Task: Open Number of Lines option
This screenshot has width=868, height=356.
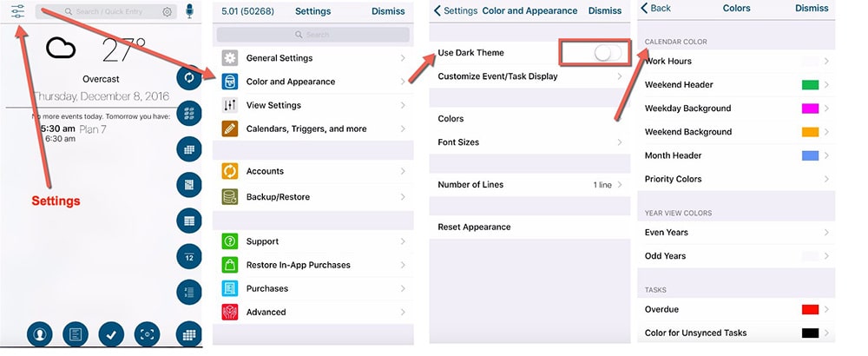Action: coord(529,185)
